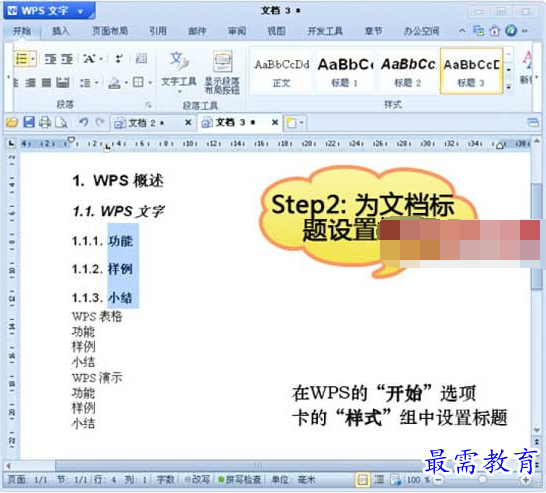Screen dimensions: 546x493
Task: Open the 页面布局 ribbon tab
Action: (x=110, y=31)
